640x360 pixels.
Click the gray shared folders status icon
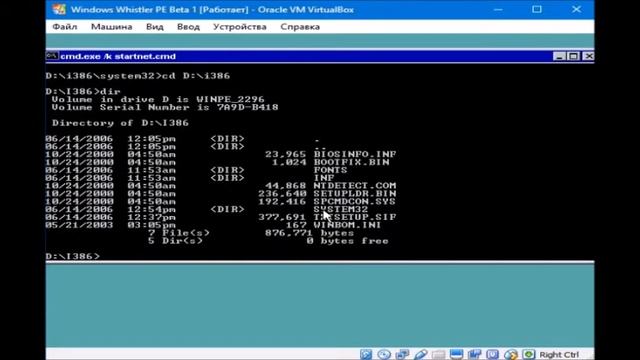(x=438, y=354)
